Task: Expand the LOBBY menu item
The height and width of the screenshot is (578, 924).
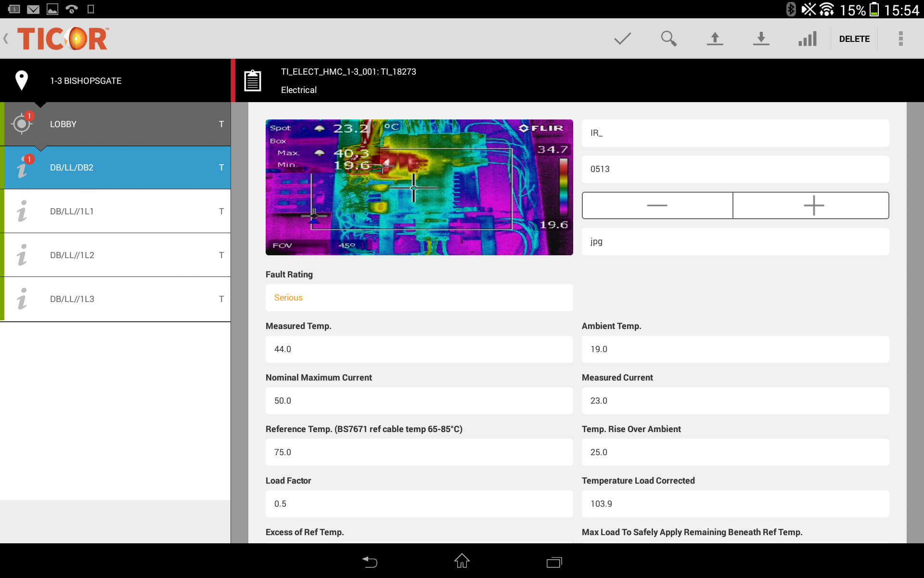Action: 117,124
